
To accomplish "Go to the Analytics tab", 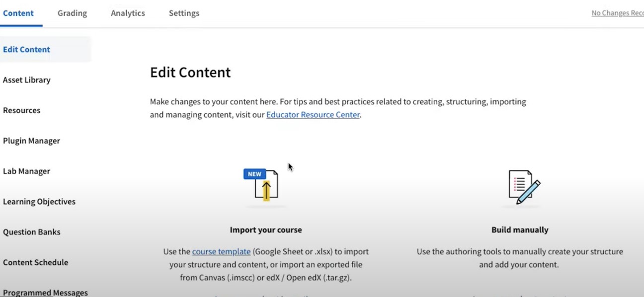I will [128, 13].
